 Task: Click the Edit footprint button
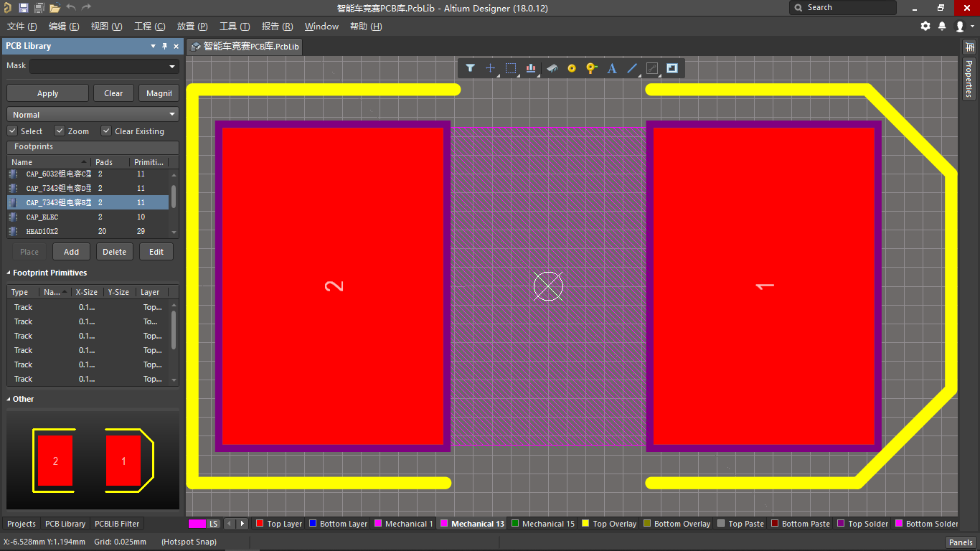click(156, 252)
